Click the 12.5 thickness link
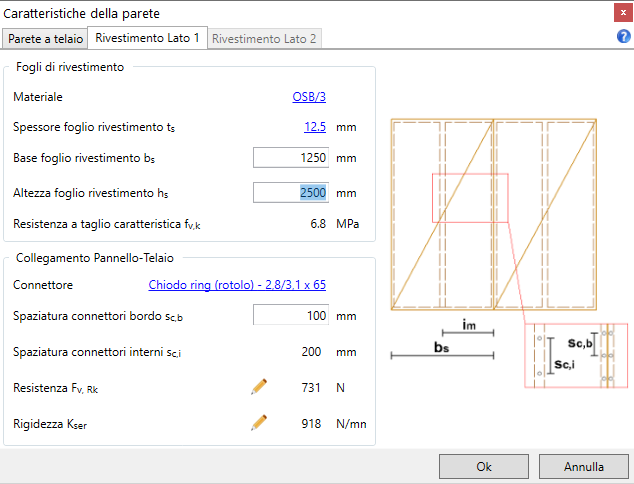The width and height of the screenshot is (634, 484). tap(315, 127)
